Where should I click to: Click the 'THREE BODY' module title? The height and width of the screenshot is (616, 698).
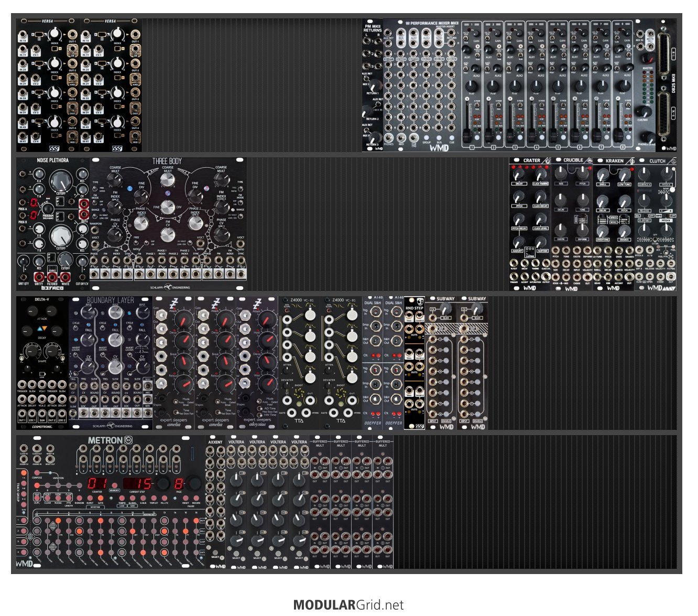point(167,161)
